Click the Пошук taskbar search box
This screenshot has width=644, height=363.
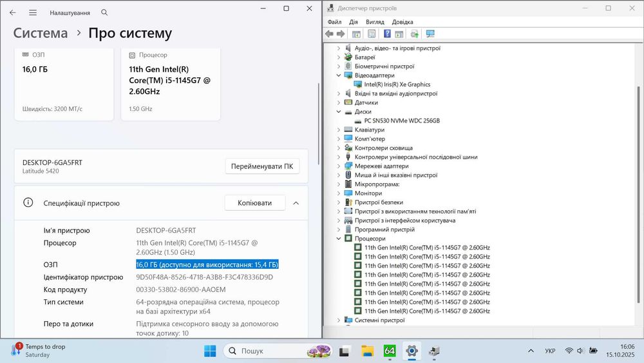(278, 351)
